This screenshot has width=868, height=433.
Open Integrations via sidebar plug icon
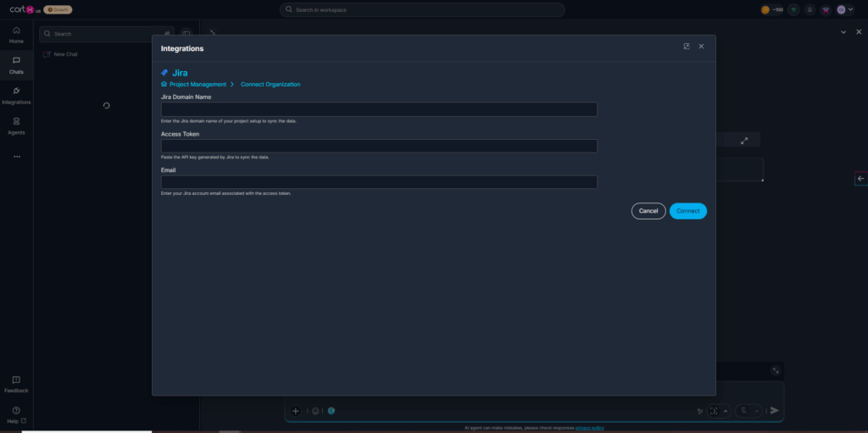pyautogui.click(x=16, y=96)
